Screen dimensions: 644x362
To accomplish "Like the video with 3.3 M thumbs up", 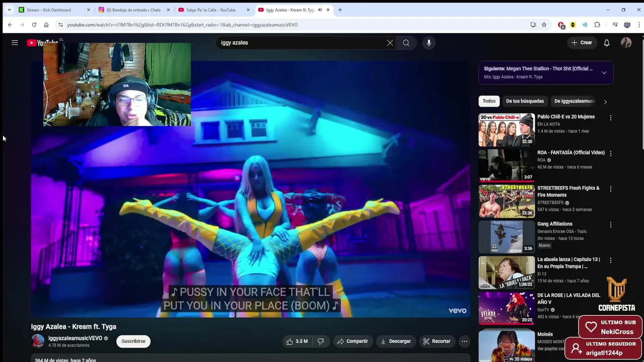I will 297,341.
